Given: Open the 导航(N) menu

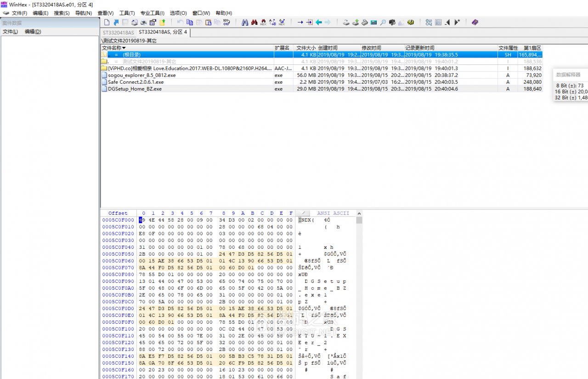Looking at the screenshot, I should click(83, 13).
